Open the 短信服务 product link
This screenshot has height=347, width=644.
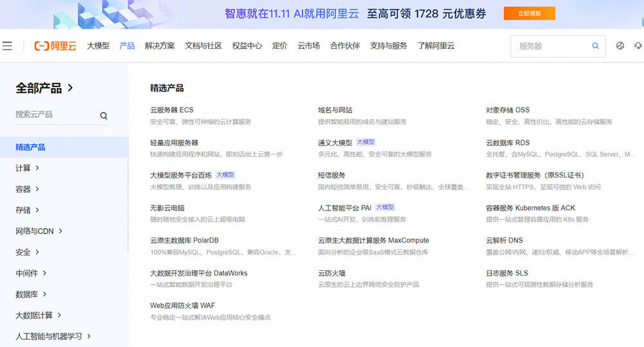(332, 175)
